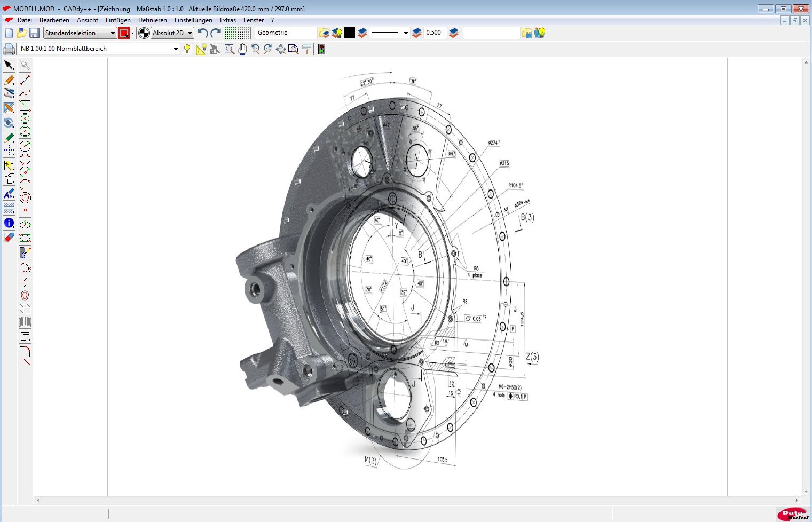Viewport: 812px width, 522px height.
Task: Redo the last action
Action: click(216, 33)
